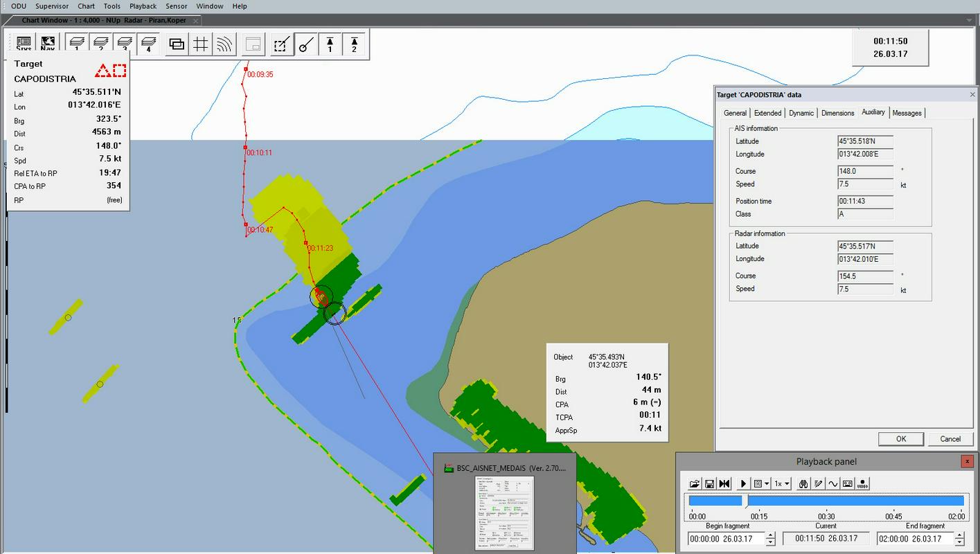Click OK in target data dialog
This screenshot has width=980, height=554.
[x=900, y=438]
